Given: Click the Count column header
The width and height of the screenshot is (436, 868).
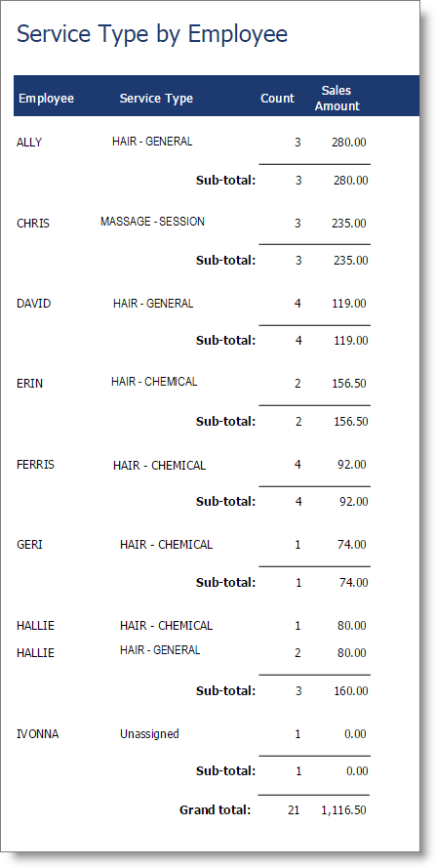Looking at the screenshot, I should [x=277, y=99].
